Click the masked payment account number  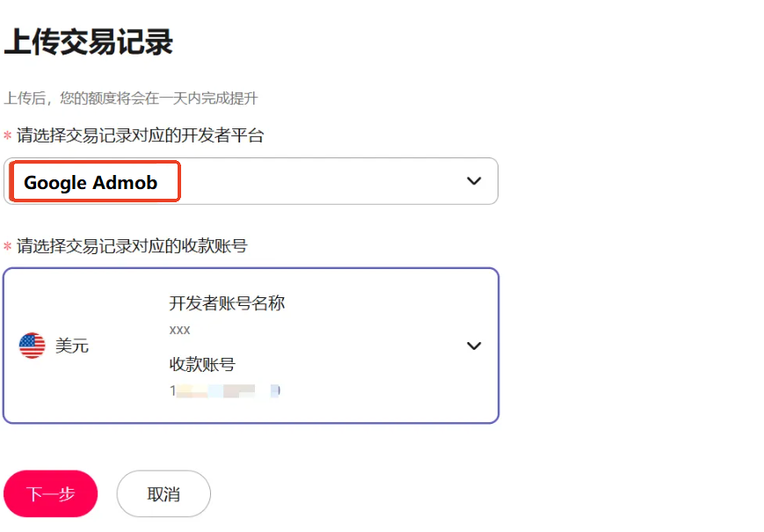[224, 390]
